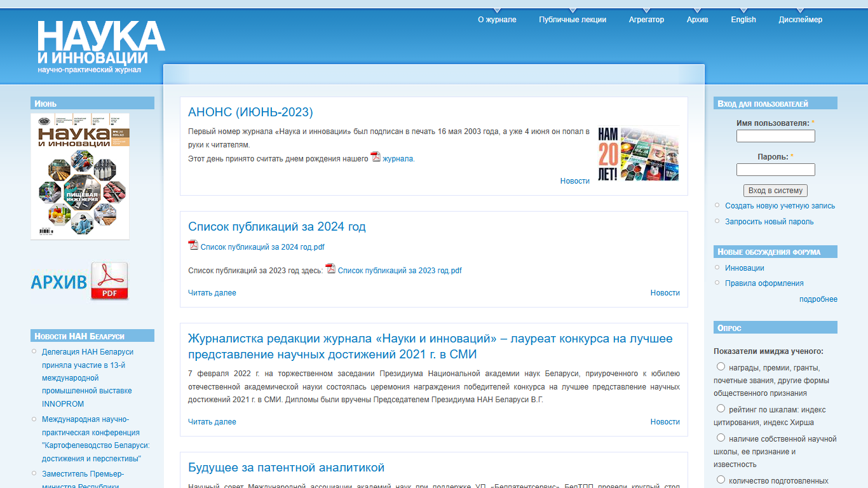This screenshot has width=868, height=488.
Task: Open «Список публикаций за 2024 год.pdf» file link
Action: click(x=262, y=247)
